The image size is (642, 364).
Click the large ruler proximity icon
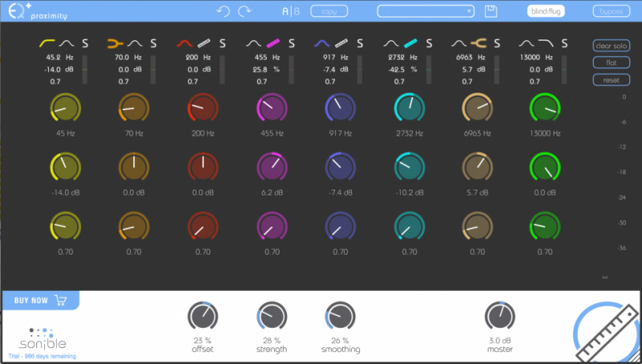pyautogui.click(x=606, y=333)
